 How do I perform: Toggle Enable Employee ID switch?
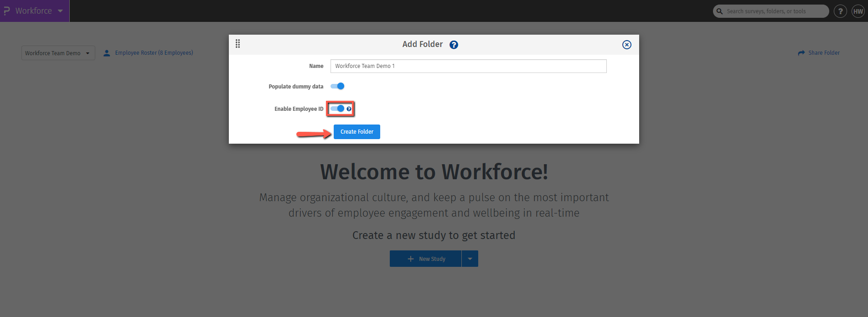[337, 109]
